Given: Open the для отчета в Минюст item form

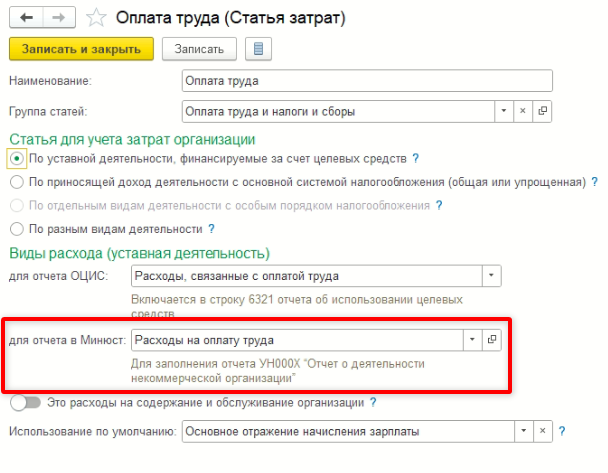Looking at the screenshot, I should [491, 340].
